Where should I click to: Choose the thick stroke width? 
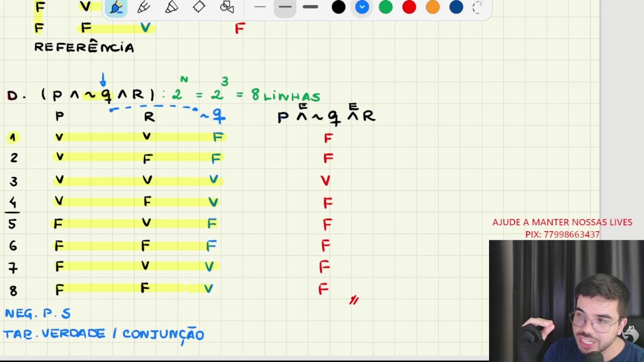point(310,7)
